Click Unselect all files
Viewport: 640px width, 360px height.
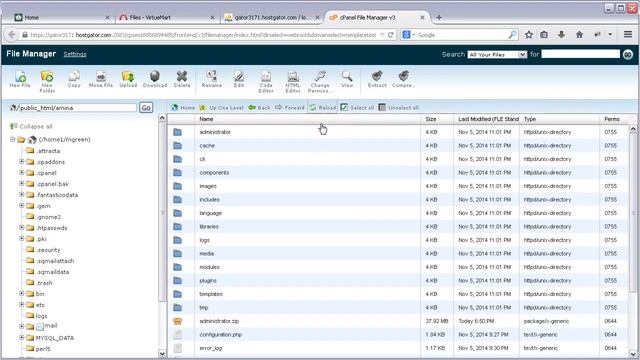pos(399,108)
